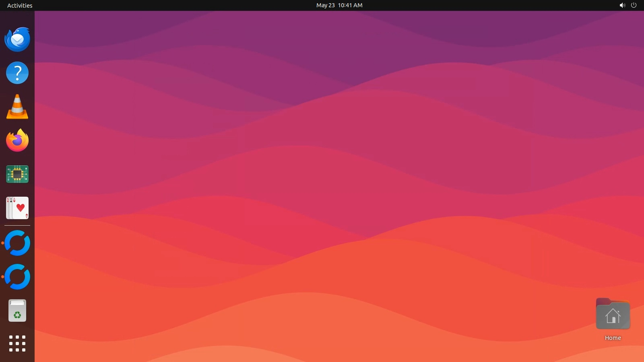Click the volume speaker icon
The image size is (644, 362).
622,5
